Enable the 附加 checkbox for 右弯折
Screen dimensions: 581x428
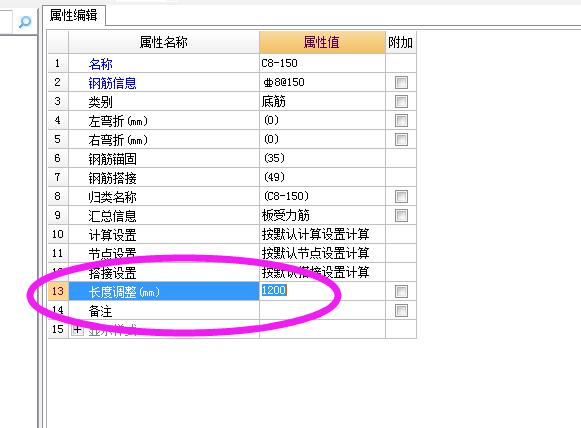coord(401,139)
